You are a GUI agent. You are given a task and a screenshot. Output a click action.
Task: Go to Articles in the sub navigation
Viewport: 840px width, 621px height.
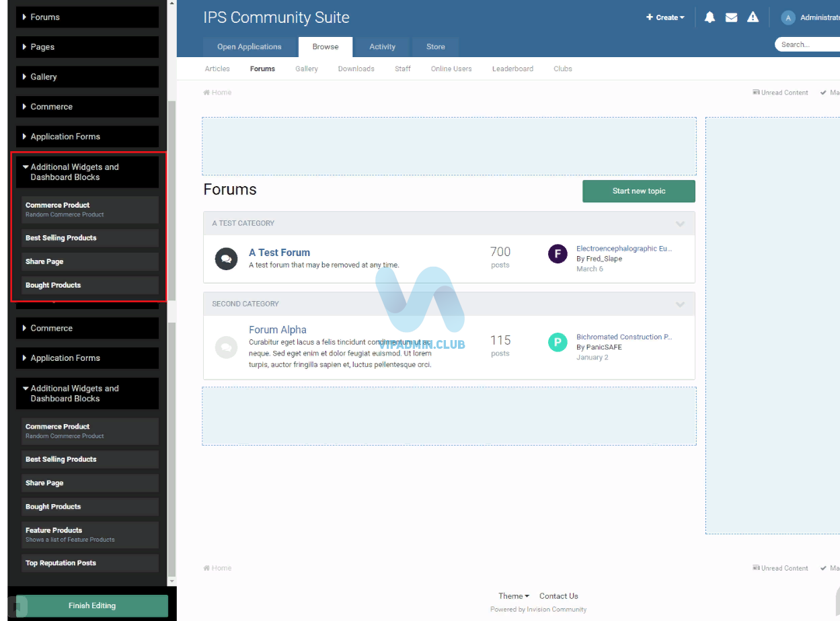click(217, 69)
